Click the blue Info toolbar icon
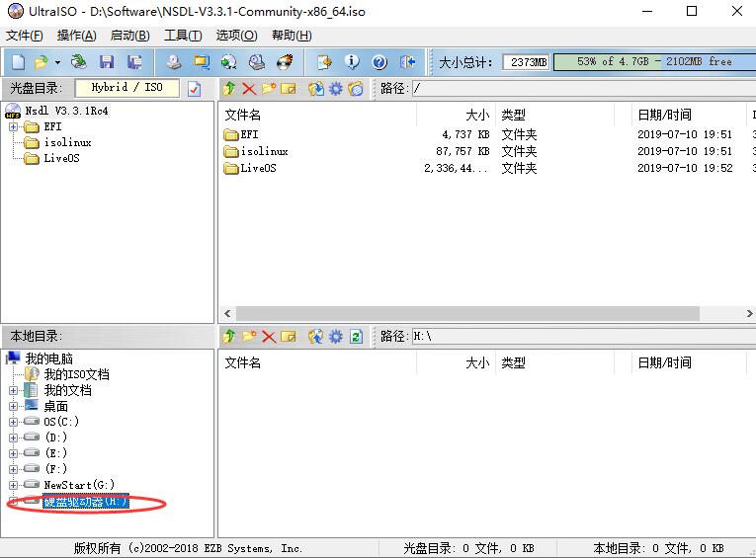Image resolution: width=756 pixels, height=558 pixels. click(352, 62)
